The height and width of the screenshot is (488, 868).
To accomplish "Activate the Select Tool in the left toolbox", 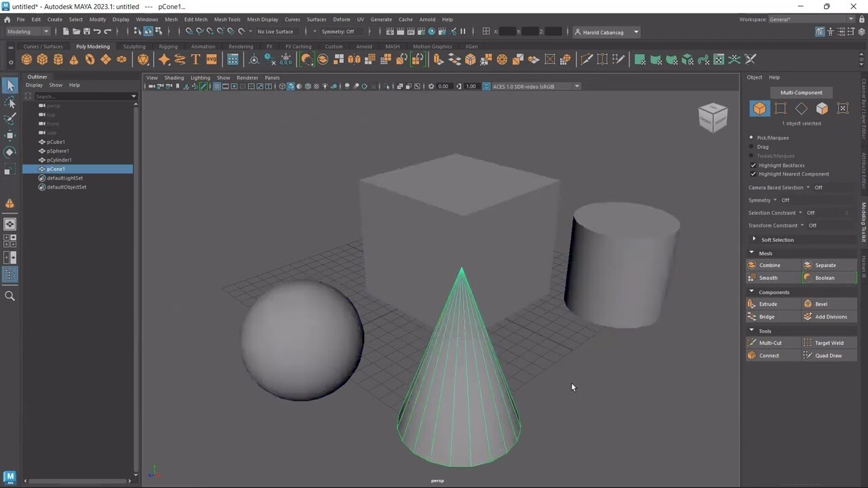I will (9, 85).
